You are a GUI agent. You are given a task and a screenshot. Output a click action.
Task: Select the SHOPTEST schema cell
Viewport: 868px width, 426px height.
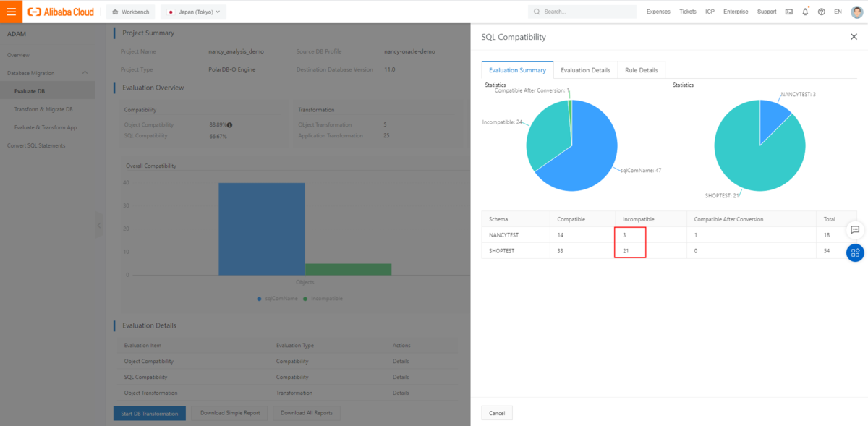coord(503,251)
